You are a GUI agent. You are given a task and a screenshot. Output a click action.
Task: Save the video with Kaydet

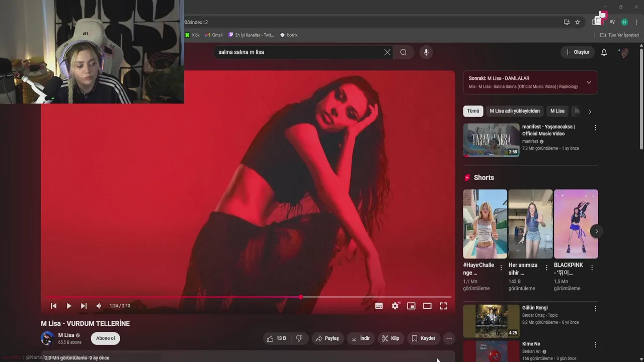click(423, 338)
